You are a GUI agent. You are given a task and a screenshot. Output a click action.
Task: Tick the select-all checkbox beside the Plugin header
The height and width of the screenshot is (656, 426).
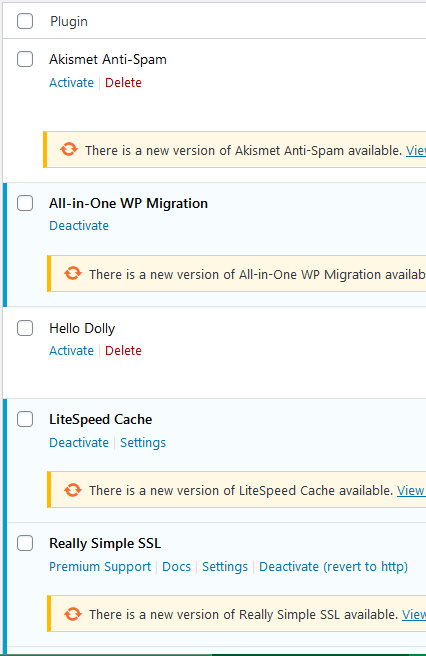click(x=25, y=21)
